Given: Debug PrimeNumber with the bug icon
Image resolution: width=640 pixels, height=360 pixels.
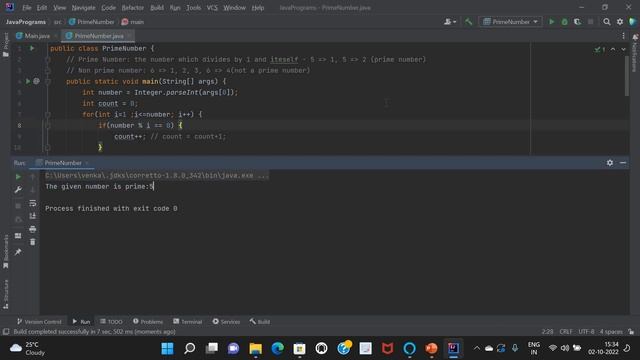Looking at the screenshot, I should (564, 22).
